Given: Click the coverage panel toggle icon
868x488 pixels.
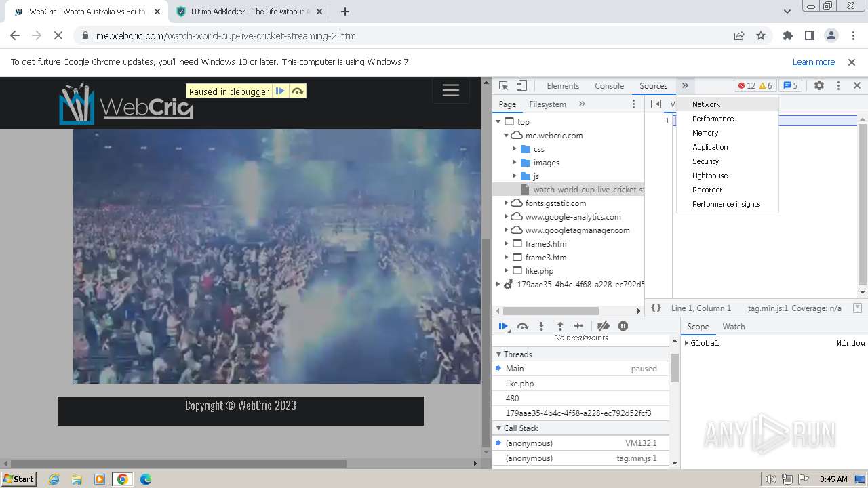Looking at the screenshot, I should 857,308.
